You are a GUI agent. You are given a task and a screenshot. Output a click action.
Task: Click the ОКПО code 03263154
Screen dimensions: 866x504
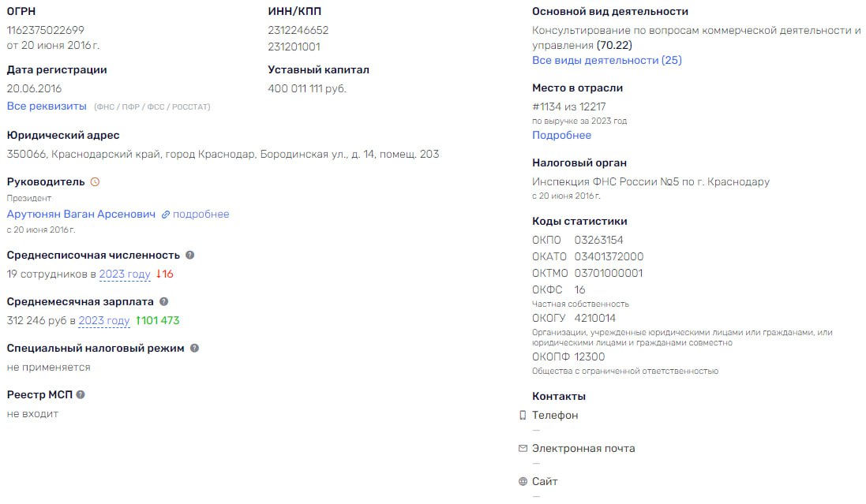598,240
